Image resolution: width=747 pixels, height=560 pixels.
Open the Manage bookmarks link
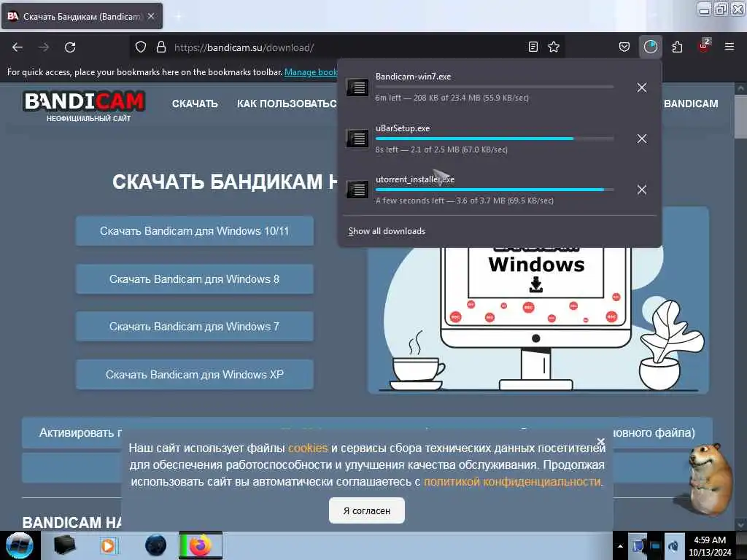tap(311, 72)
